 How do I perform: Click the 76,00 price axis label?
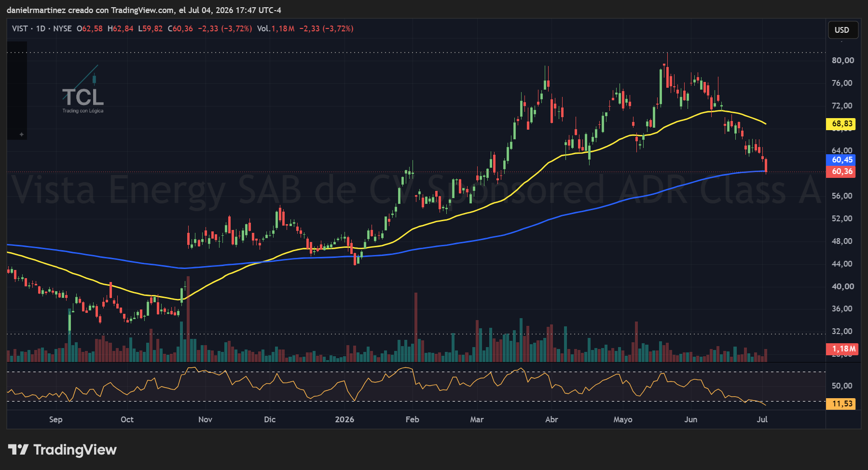(842, 83)
